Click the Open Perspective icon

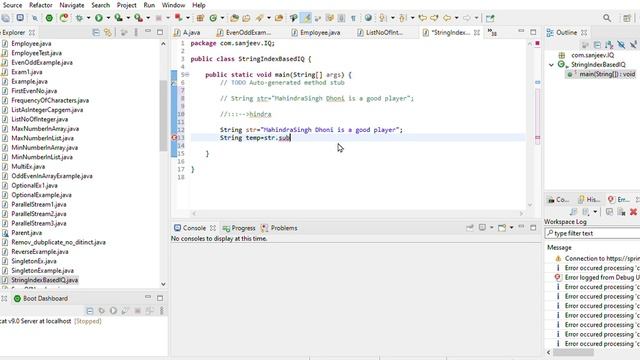coord(627,18)
